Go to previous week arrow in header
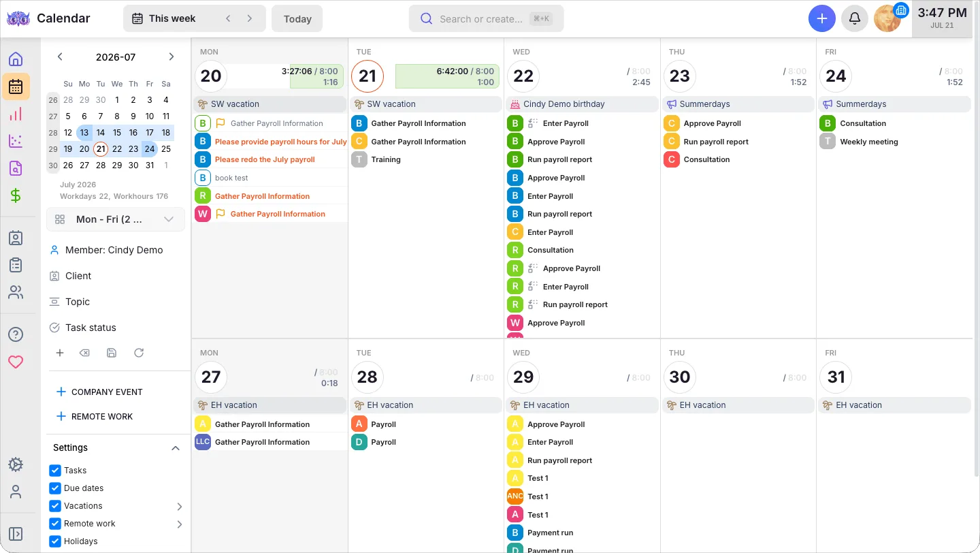The width and height of the screenshot is (980, 553). point(228,18)
